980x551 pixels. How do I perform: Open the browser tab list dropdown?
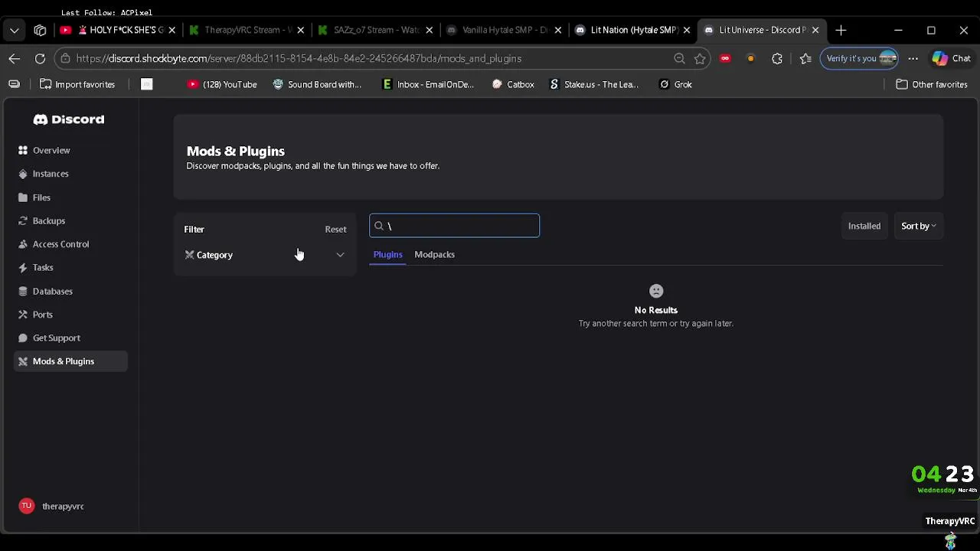point(15,31)
